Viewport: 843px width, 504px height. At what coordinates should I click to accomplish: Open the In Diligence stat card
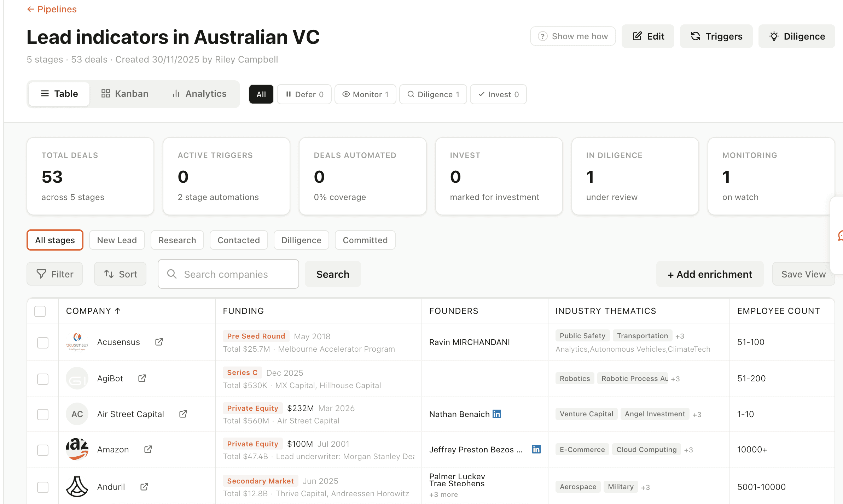point(635,176)
